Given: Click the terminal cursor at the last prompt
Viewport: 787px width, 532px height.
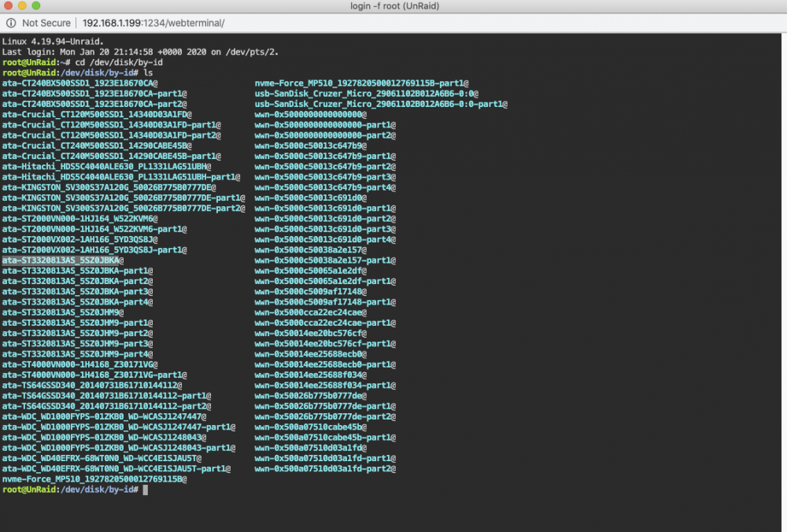Looking at the screenshot, I should [146, 490].
